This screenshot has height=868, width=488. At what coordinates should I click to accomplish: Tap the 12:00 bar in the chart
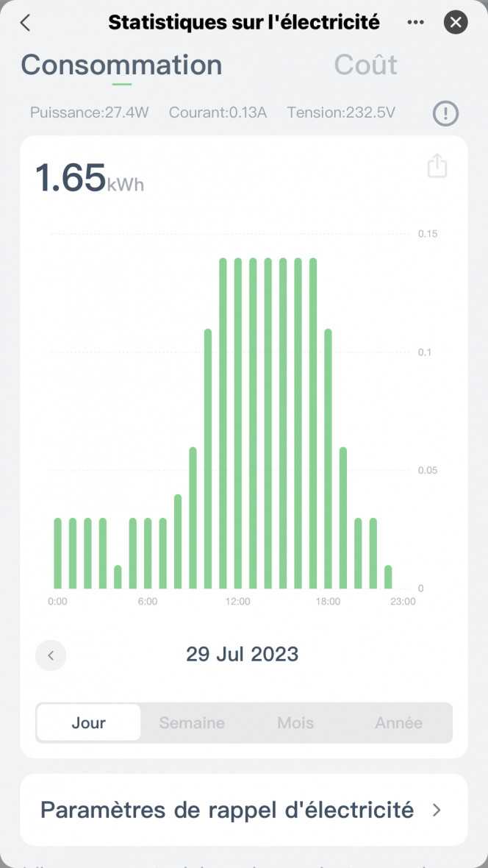tap(238, 424)
